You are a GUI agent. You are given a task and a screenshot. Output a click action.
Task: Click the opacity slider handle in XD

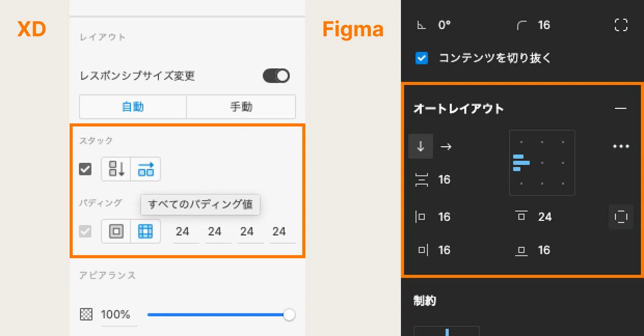tap(289, 315)
